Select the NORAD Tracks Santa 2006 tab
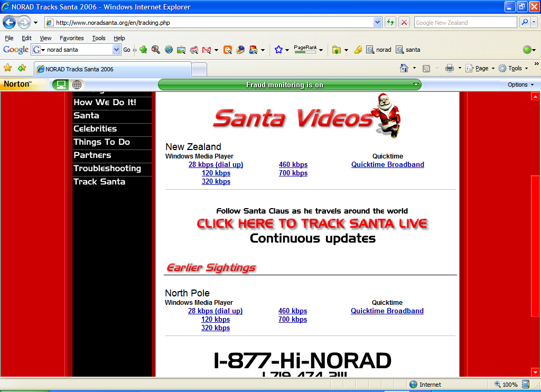Image resolution: width=541 pixels, height=392 pixels. pos(113,69)
